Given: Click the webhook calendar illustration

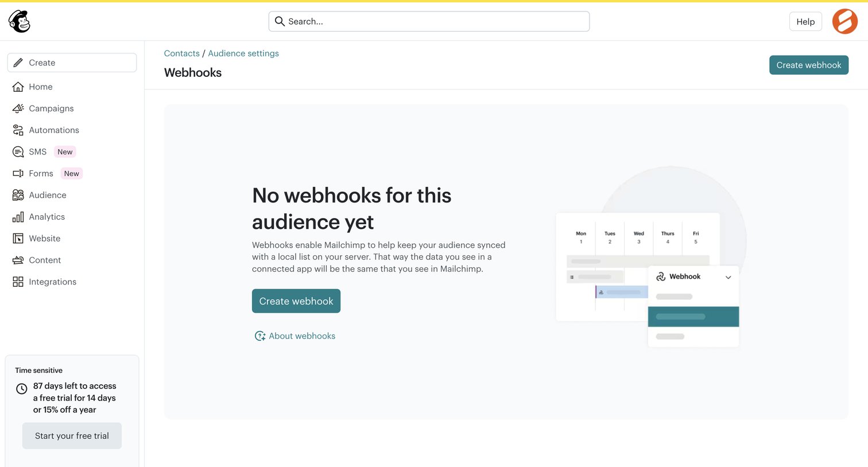Looking at the screenshot, I should pyautogui.click(x=651, y=257).
